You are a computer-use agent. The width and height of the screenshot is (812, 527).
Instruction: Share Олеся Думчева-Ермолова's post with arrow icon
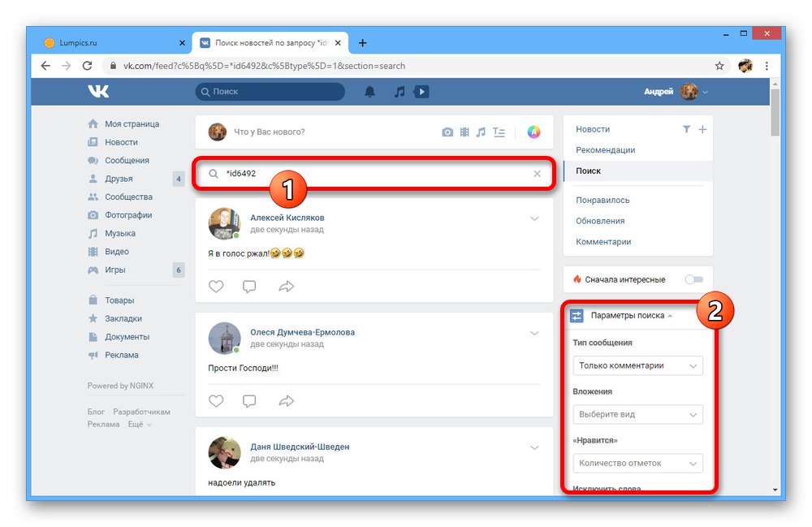[287, 400]
